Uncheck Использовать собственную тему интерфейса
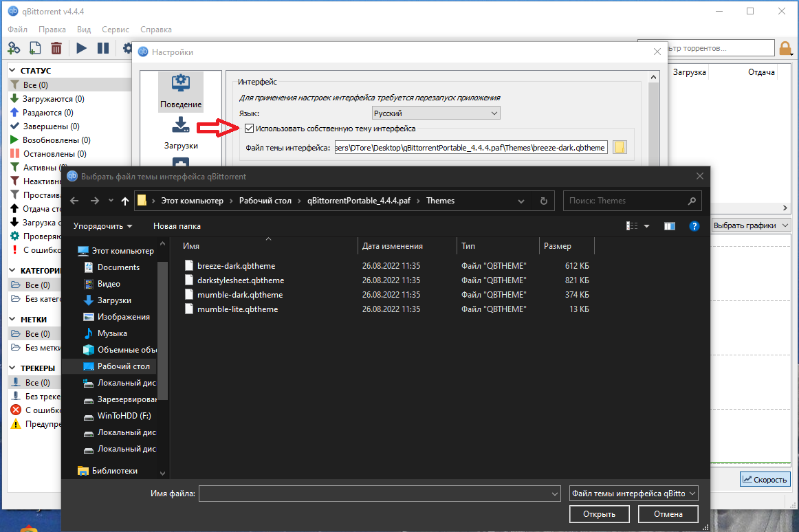The image size is (799, 532). point(248,128)
